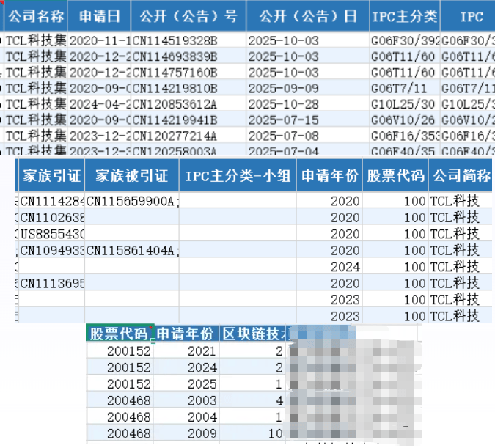
Task: Click the 股票代码 header in the bottom table
Action: point(120,334)
